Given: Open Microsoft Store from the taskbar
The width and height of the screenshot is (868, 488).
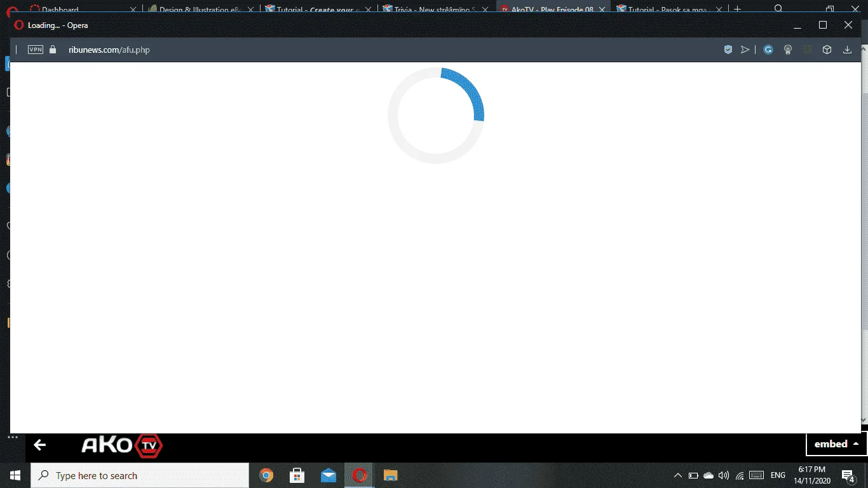Looking at the screenshot, I should click(297, 475).
